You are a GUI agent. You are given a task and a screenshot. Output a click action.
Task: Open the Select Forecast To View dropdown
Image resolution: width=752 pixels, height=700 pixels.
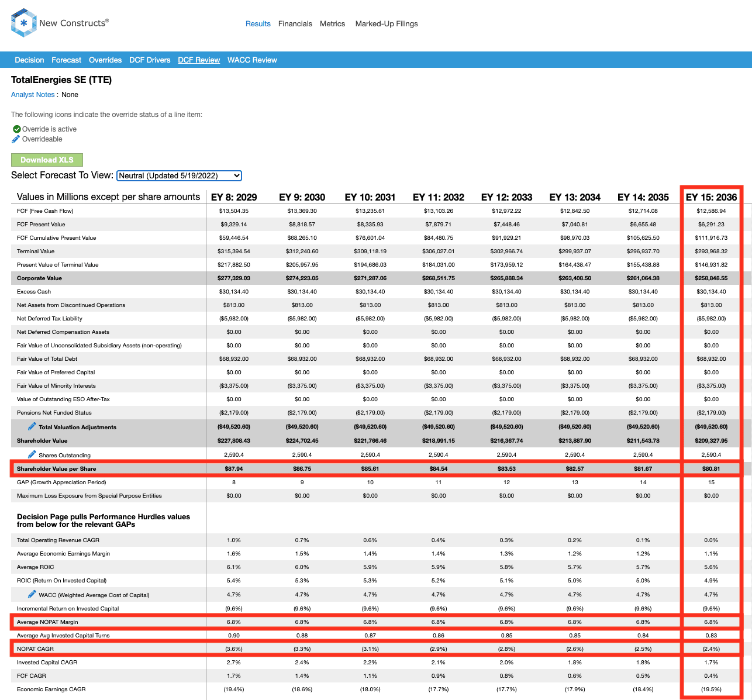tap(179, 175)
